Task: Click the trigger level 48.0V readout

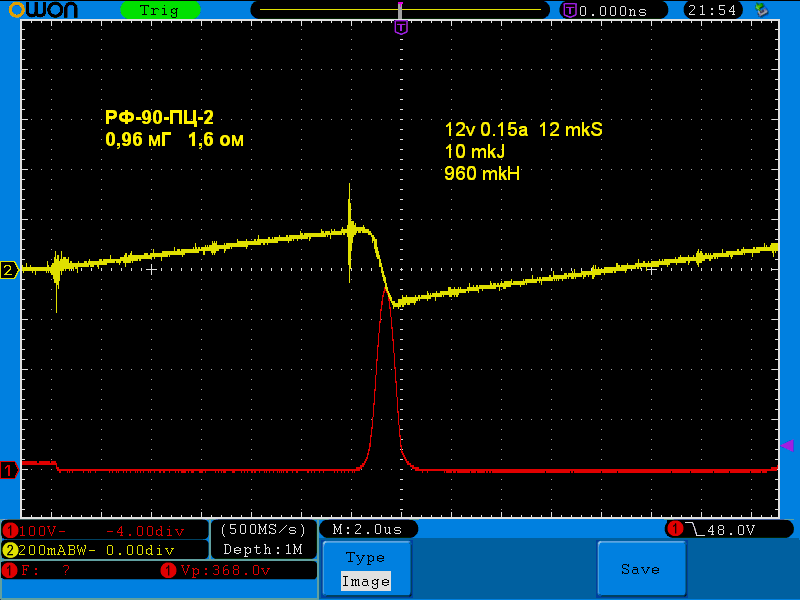Action: point(731,530)
